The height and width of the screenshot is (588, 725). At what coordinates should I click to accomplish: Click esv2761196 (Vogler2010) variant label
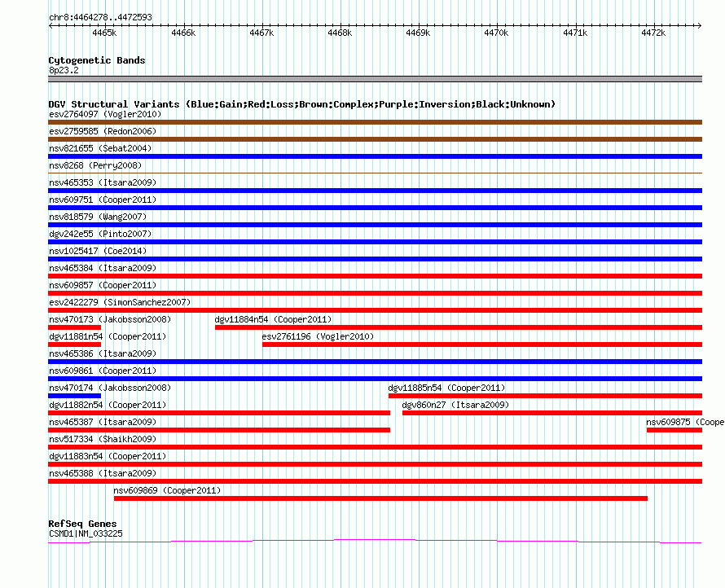tap(319, 336)
